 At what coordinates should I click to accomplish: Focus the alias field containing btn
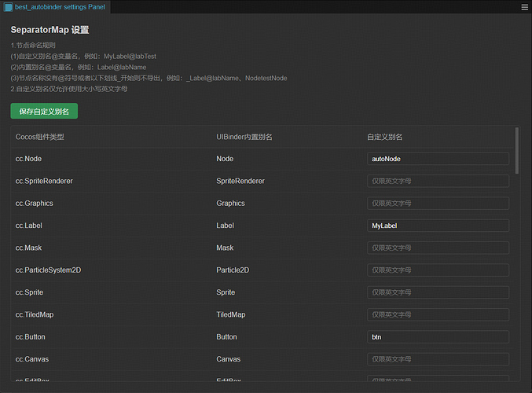coord(438,337)
